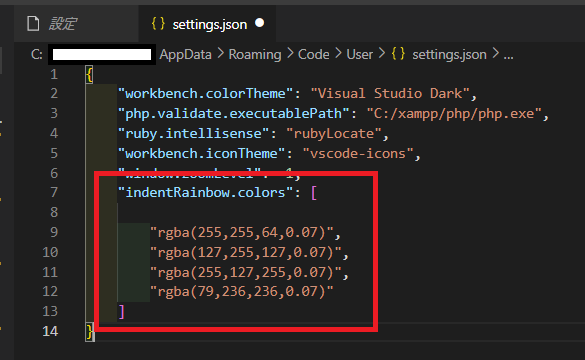The width and height of the screenshot is (585, 360).
Task: Click the C: drive breadcrumb
Action: coord(37,55)
